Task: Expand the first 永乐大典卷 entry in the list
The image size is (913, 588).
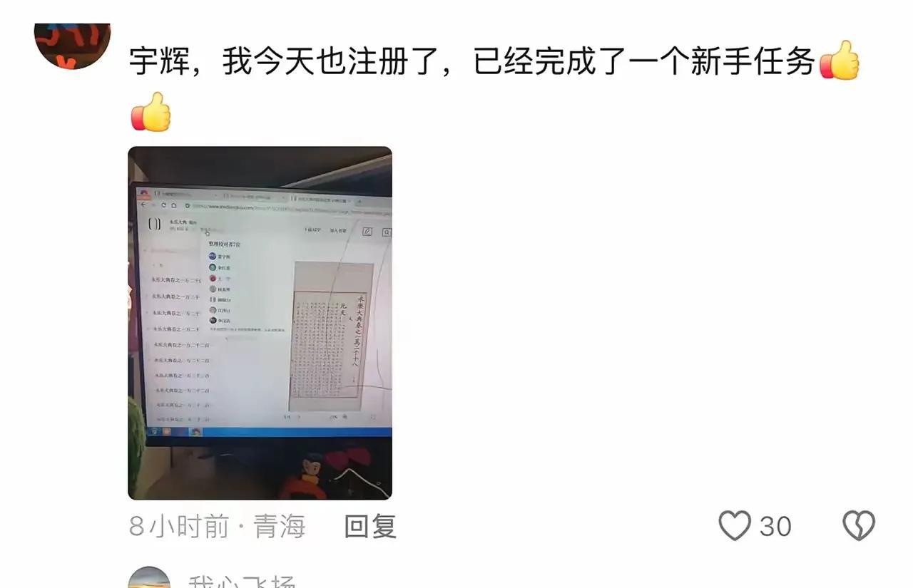Action: point(177,280)
